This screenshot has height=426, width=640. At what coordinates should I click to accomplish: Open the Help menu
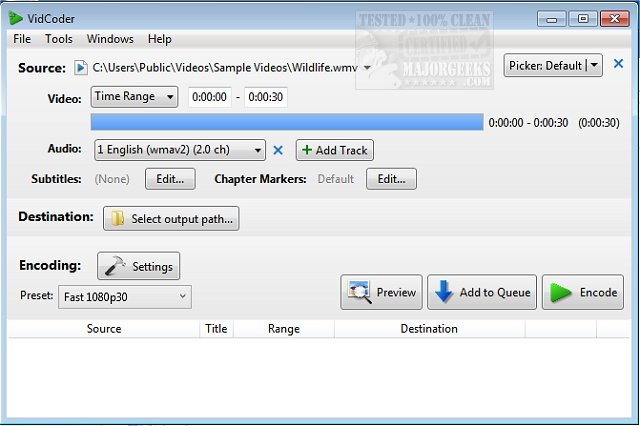tap(160, 39)
